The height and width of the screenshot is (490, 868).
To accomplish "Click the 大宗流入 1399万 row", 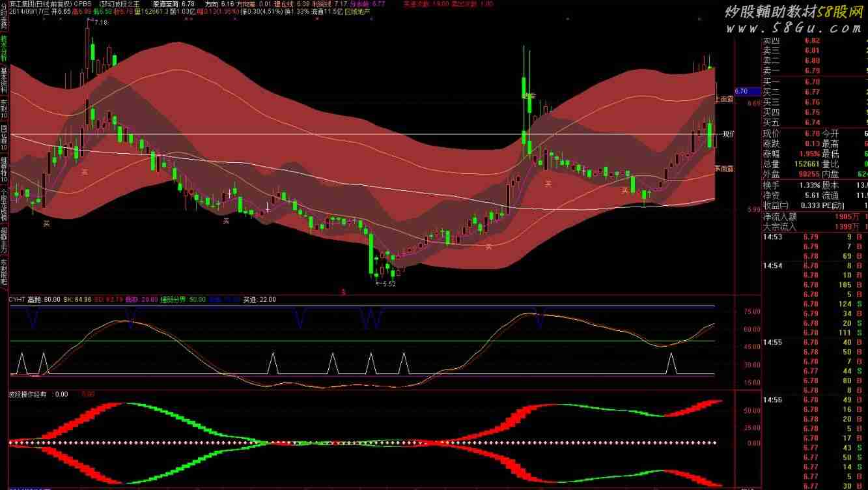I will coord(815,227).
